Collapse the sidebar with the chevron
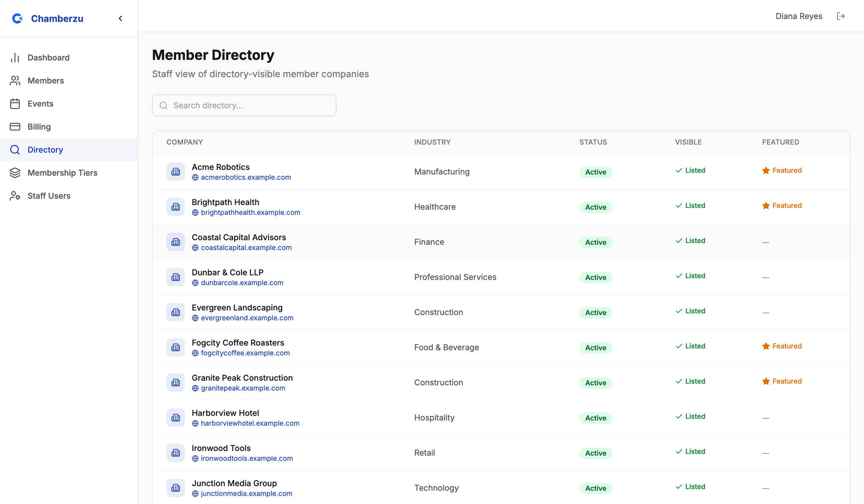864x504 pixels. coord(120,18)
